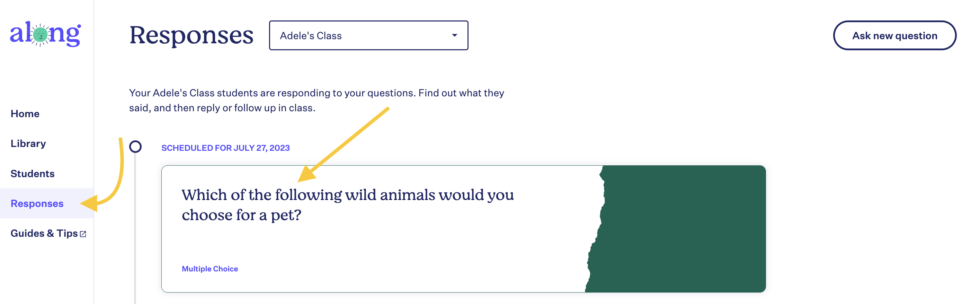The height and width of the screenshot is (304, 980).
Task: Click the Scheduled for July 27, 2023 heading
Action: coord(225,148)
